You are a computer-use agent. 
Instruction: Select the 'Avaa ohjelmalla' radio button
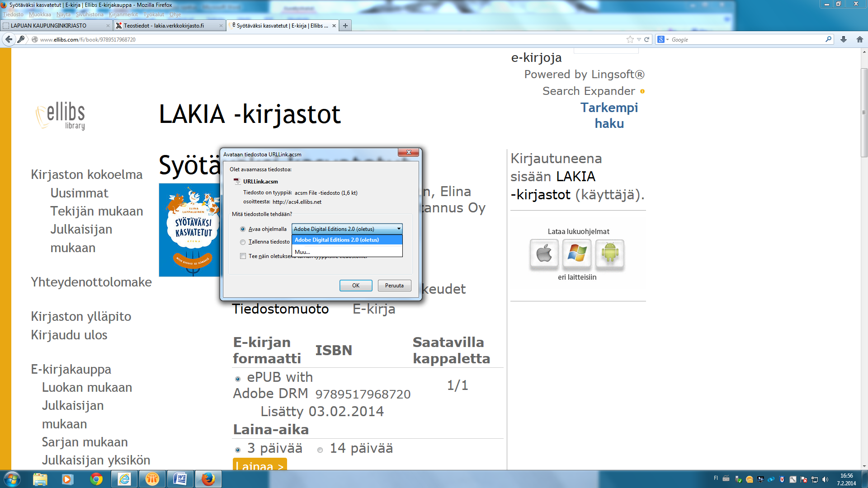tap(243, 229)
